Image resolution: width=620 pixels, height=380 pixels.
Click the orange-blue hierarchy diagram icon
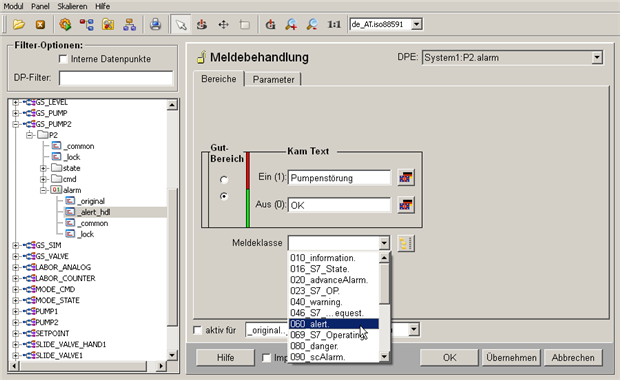(x=129, y=25)
